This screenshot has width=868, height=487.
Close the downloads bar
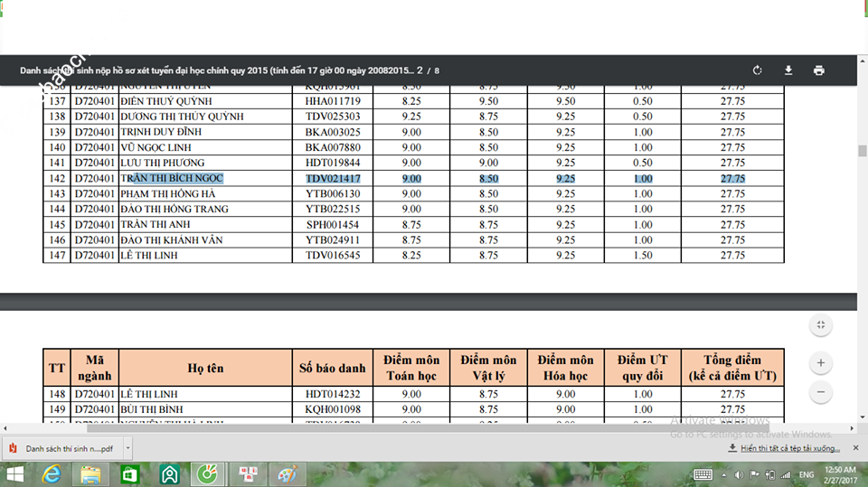(x=854, y=447)
